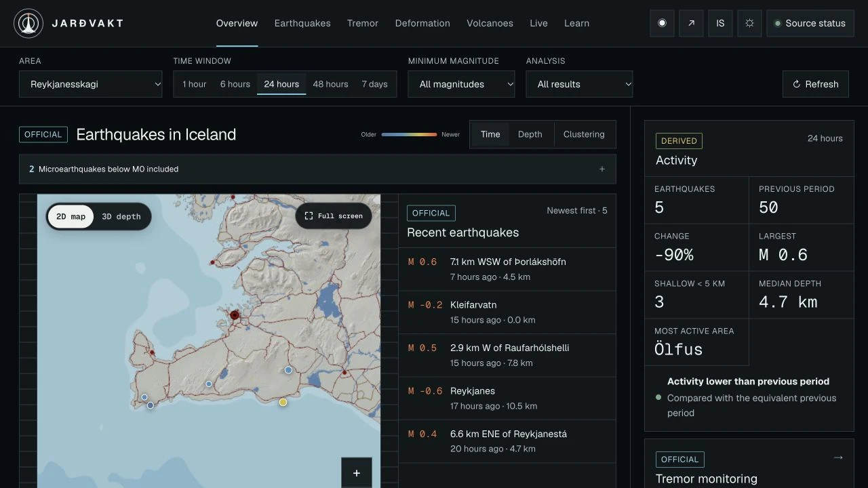Viewport: 868px width, 488px height.
Task: Open the Minimum magnitude dropdown
Action: pyautogui.click(x=462, y=84)
